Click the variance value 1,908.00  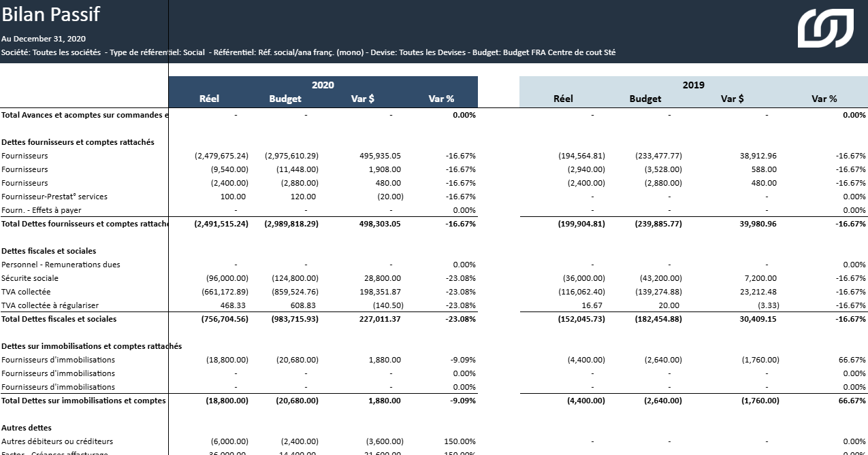coord(385,169)
